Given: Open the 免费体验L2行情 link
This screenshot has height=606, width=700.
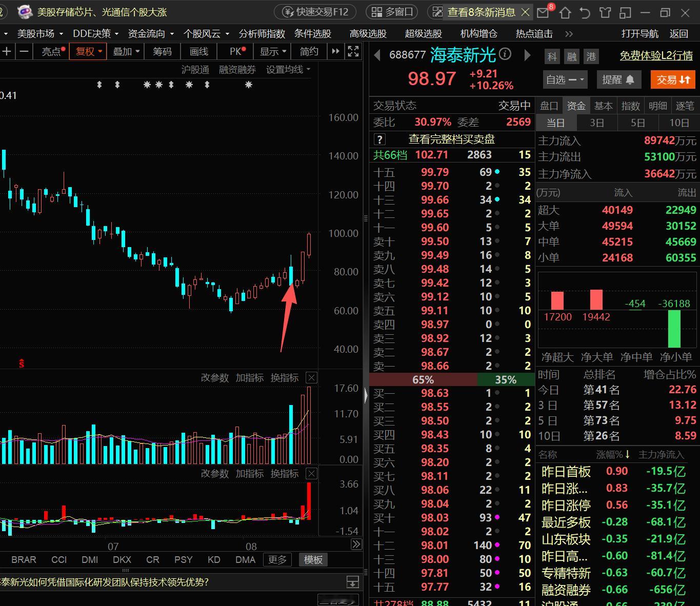Looking at the screenshot, I should pos(656,55).
